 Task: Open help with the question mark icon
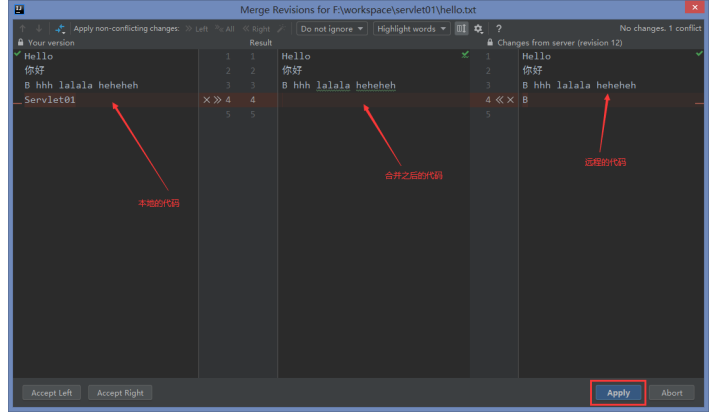tap(499, 29)
